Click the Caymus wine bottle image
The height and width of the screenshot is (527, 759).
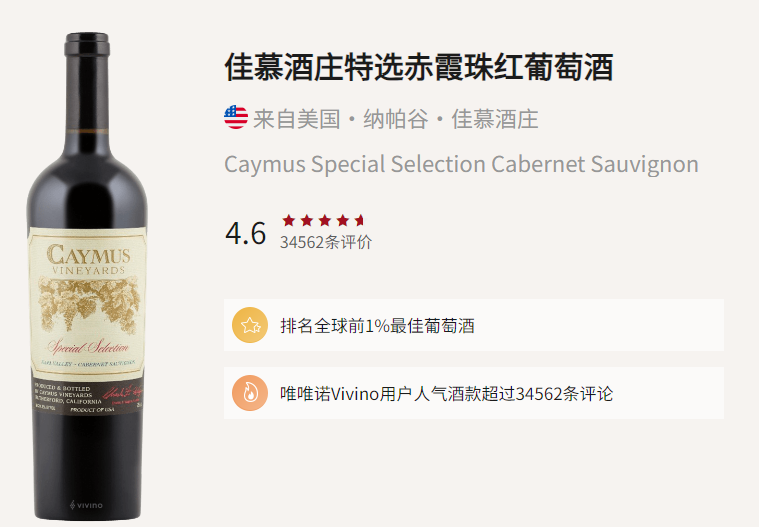point(87,276)
